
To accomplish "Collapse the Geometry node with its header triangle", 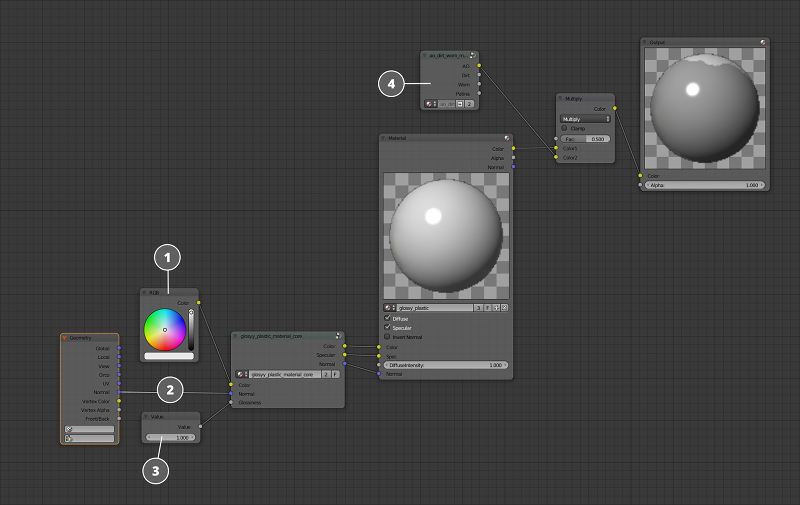I will pos(66,338).
